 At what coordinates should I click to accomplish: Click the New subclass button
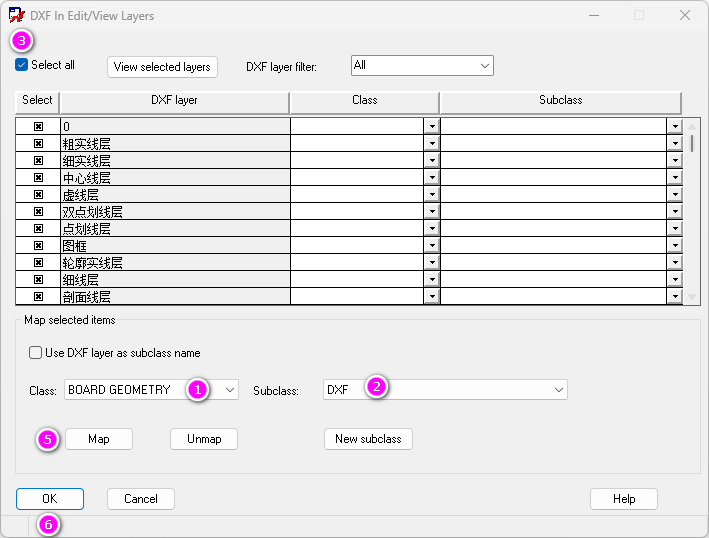coord(368,439)
